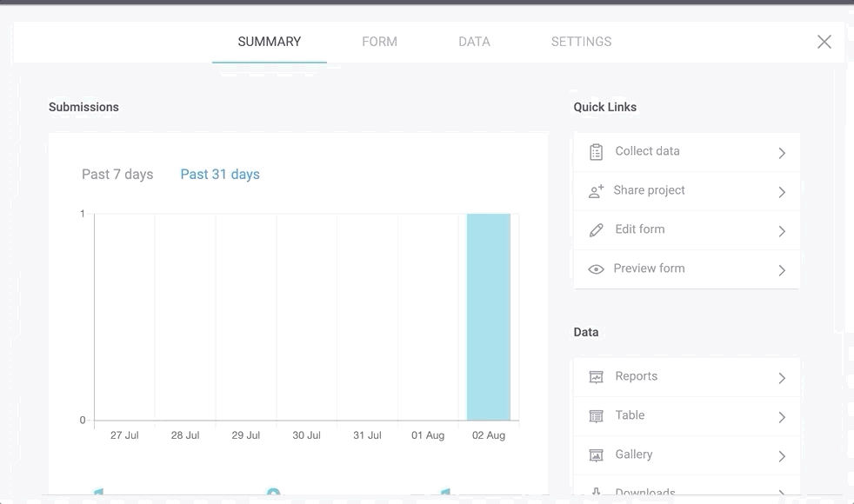Open the Gallery link
The height and width of the screenshot is (504, 854).
(633, 454)
